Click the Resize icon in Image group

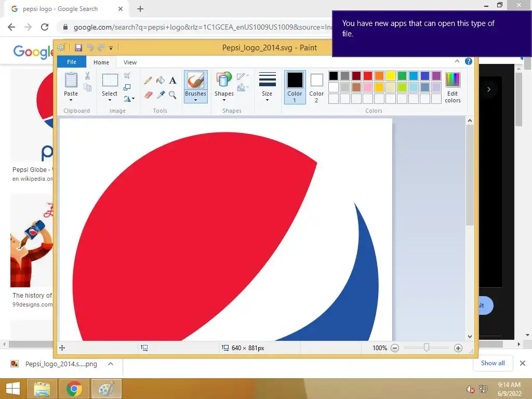(x=127, y=87)
